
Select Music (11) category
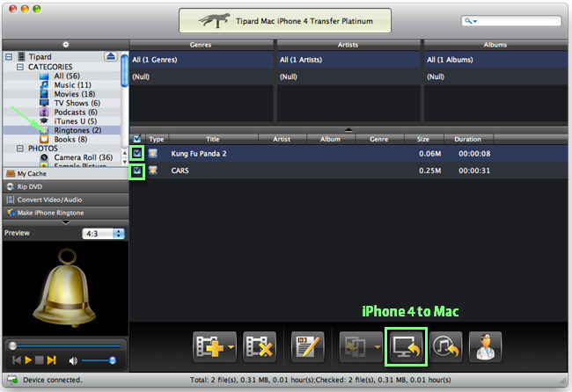click(72, 85)
